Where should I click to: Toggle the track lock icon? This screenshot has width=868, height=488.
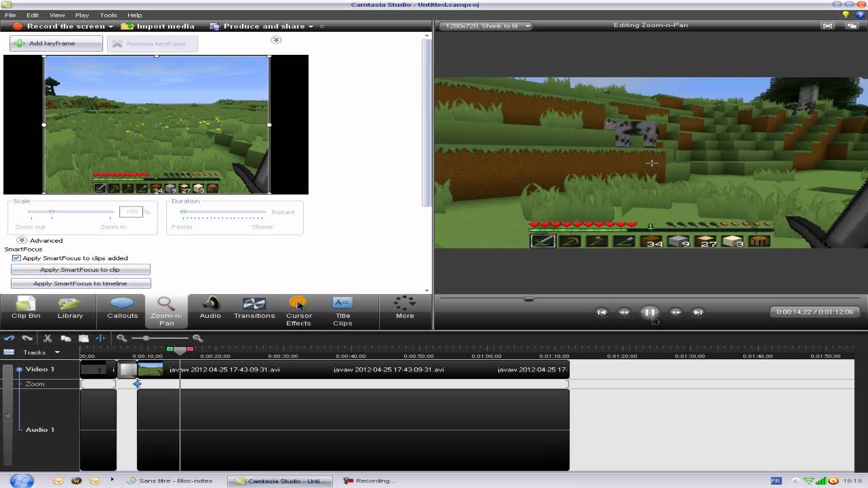pos(8,415)
